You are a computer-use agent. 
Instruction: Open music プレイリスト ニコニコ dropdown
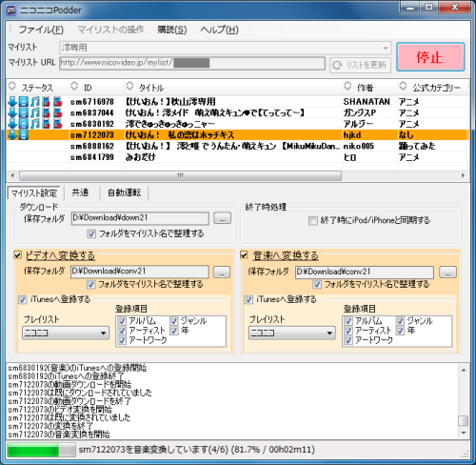[292, 333]
